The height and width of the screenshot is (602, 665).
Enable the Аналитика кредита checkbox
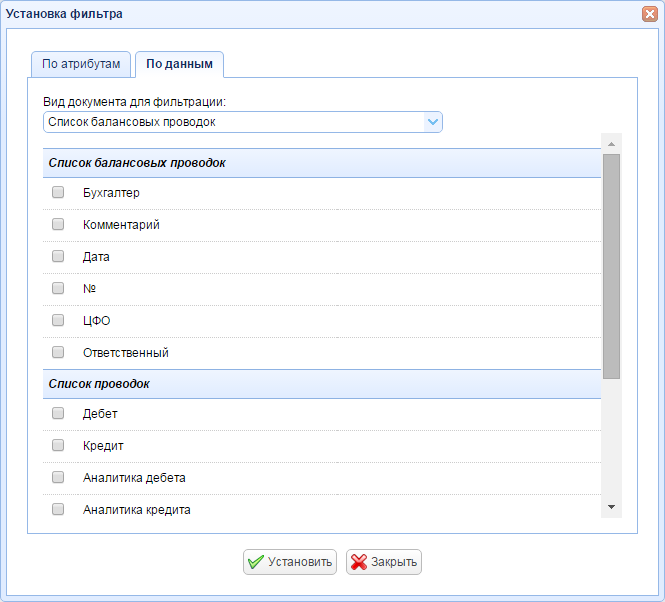pyautogui.click(x=58, y=509)
